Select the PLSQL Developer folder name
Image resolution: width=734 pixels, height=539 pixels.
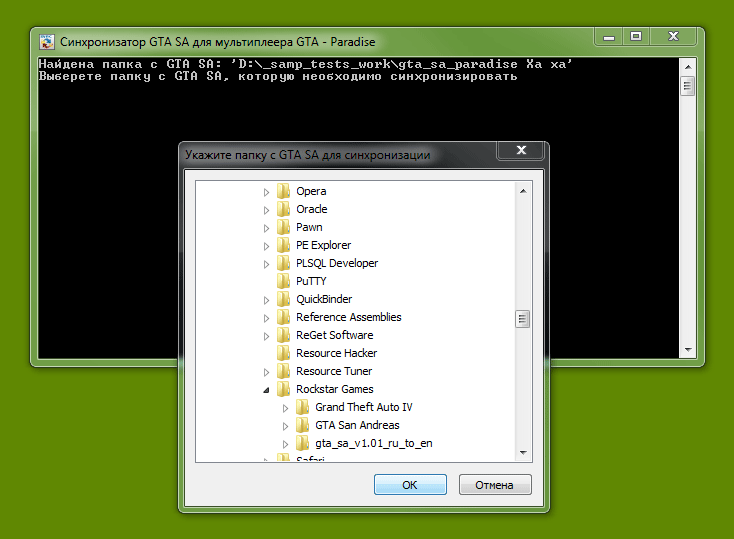[337, 263]
